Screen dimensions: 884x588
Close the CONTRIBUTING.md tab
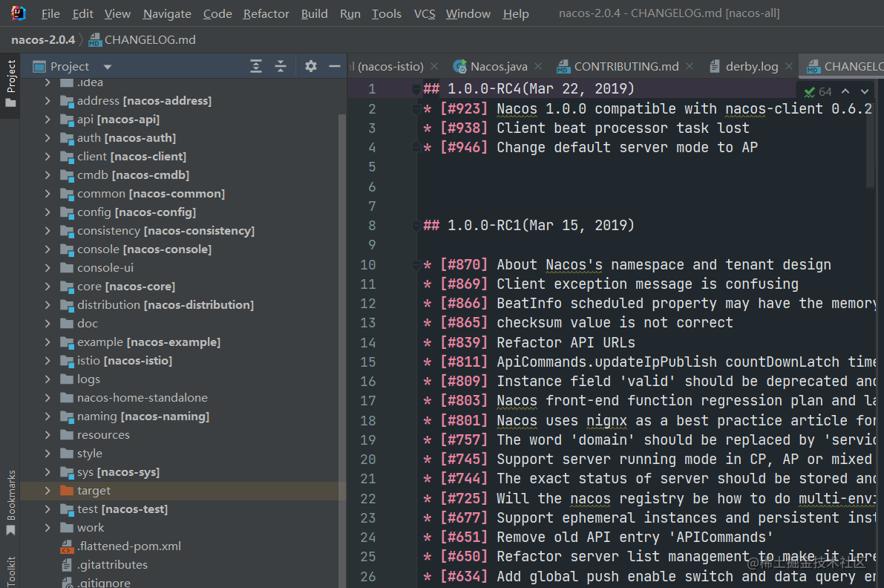pyautogui.click(x=690, y=67)
